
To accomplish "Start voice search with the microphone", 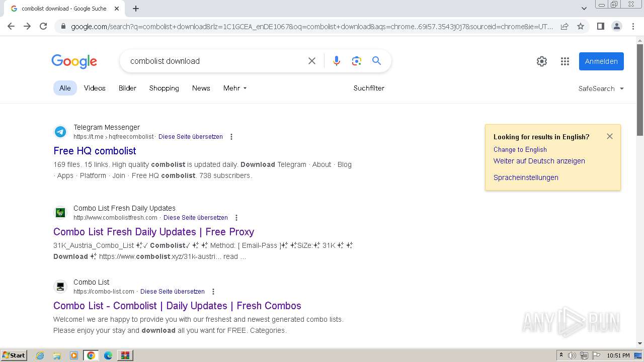I will pos(337,61).
